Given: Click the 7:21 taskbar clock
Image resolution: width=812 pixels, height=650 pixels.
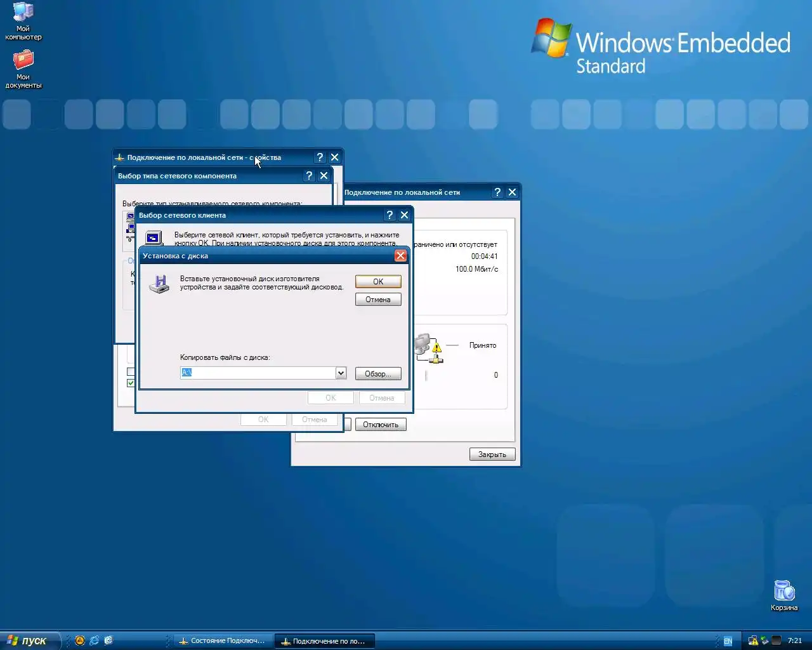Looking at the screenshot, I should tap(795, 641).
